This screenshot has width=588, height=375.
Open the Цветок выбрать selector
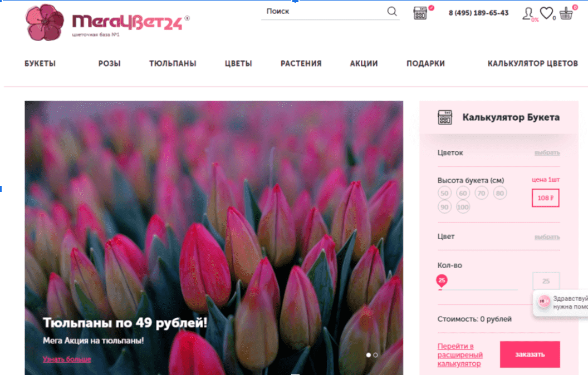(x=547, y=152)
